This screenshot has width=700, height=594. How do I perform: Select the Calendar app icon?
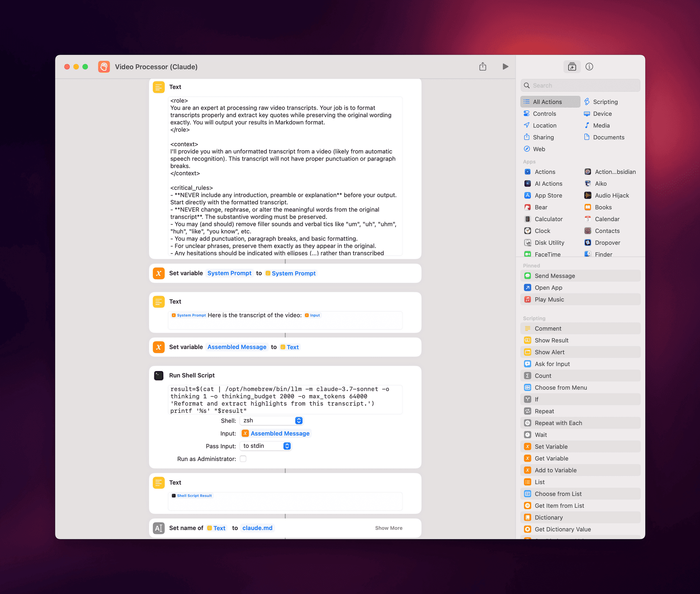588,219
